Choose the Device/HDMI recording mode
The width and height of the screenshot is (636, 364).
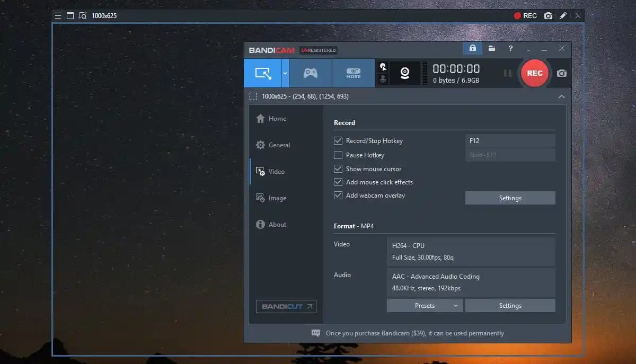[x=353, y=73]
